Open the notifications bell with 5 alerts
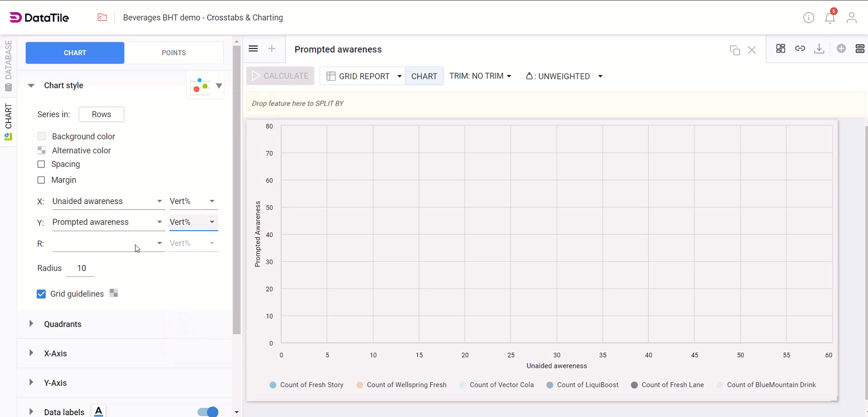The image size is (868, 417). (x=830, y=18)
